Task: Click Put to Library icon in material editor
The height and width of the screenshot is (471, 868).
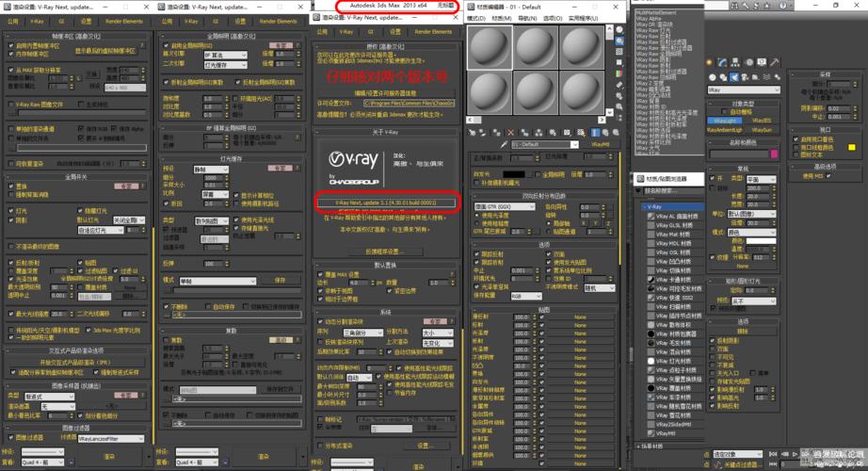Action: click(552, 133)
